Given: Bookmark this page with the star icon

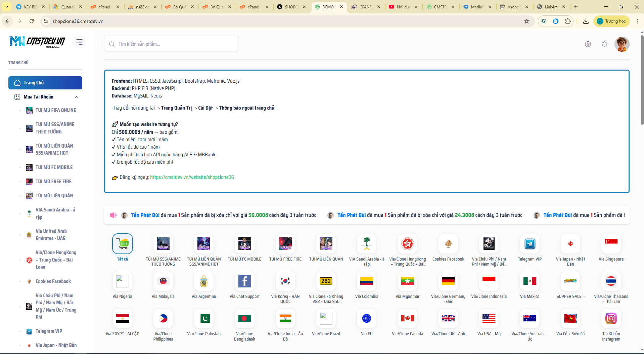Looking at the screenshot, I should coord(526,21).
